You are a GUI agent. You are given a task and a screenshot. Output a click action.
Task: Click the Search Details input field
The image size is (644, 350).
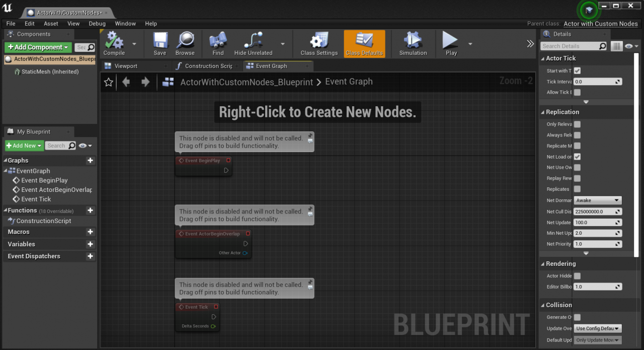point(570,46)
